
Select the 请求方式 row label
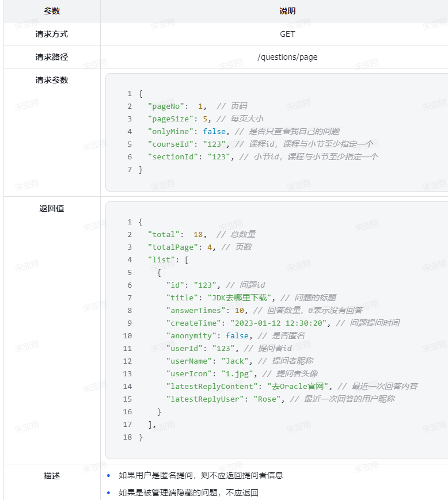[x=52, y=34]
